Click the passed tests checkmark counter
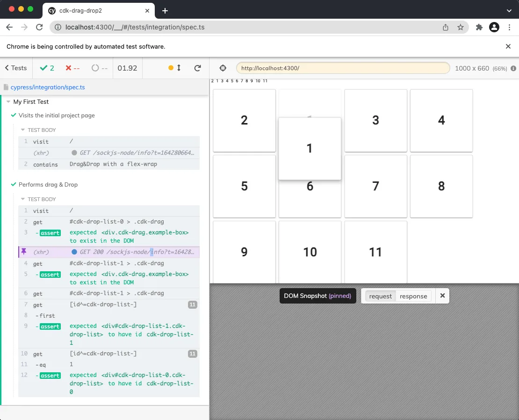The height and width of the screenshot is (420, 519). pos(46,68)
